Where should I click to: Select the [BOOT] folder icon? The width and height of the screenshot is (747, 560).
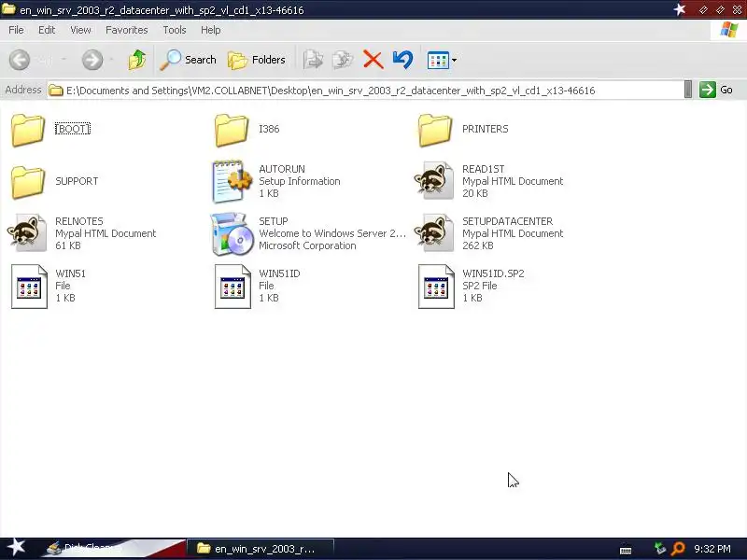click(28, 130)
